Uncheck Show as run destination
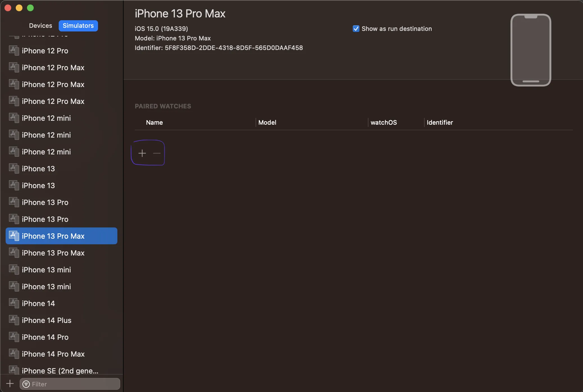The width and height of the screenshot is (583, 392). pos(356,29)
